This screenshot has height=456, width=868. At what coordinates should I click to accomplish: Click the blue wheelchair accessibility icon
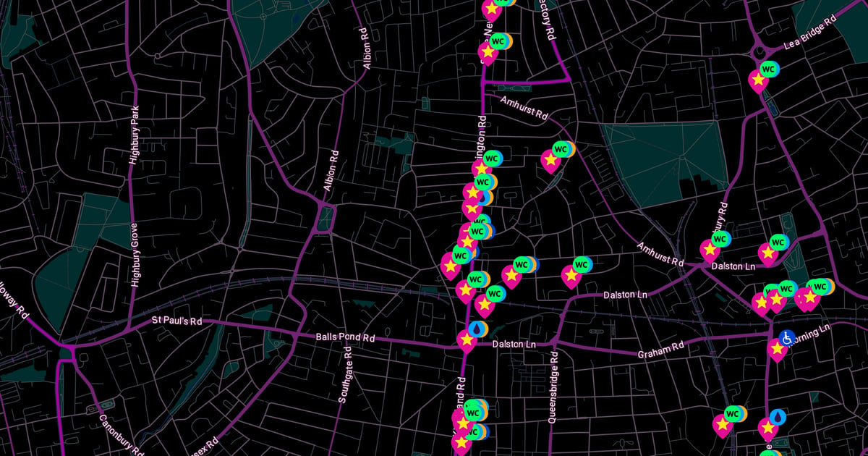[x=786, y=337]
